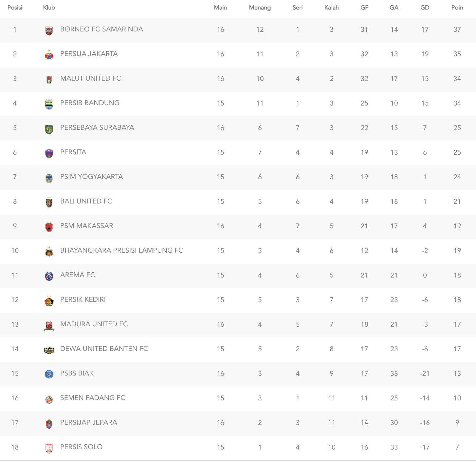Click the Dewa United Banten FC logo

49,350
